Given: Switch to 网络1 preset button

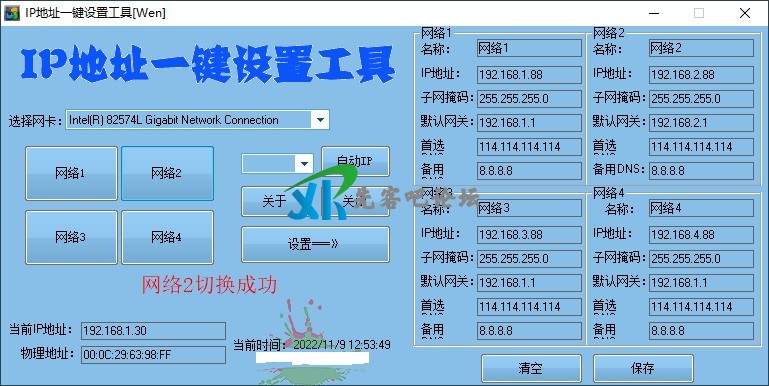Looking at the screenshot, I should (x=71, y=173).
